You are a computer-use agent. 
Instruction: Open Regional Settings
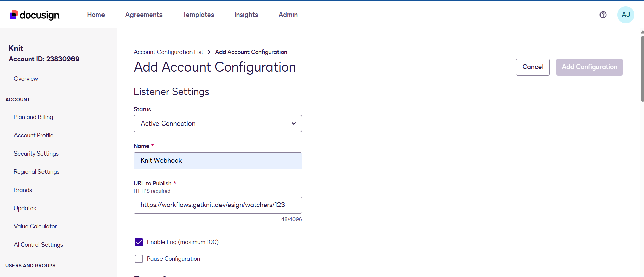click(x=36, y=172)
